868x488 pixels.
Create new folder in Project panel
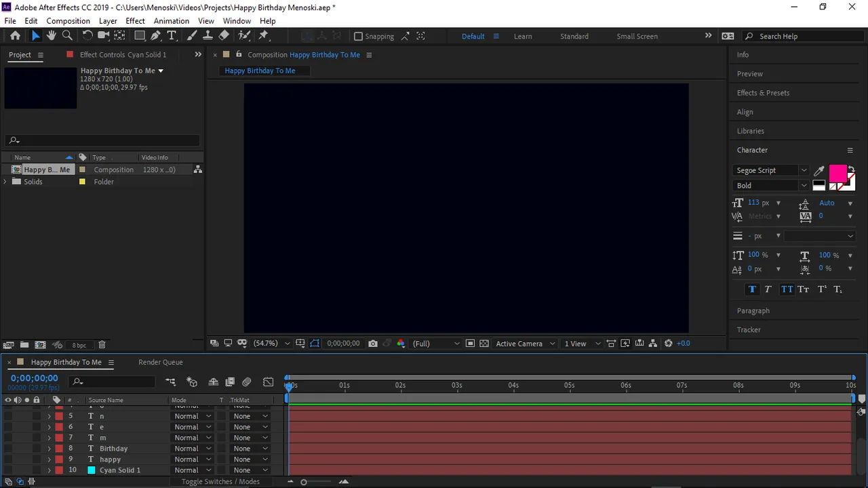(x=24, y=345)
